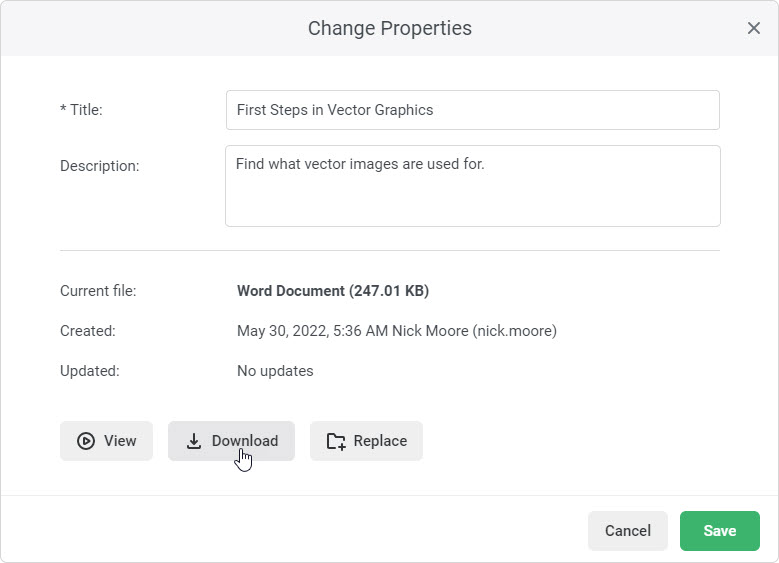Click the created date and author text
Screen dimensions: 779x563
[x=396, y=331]
